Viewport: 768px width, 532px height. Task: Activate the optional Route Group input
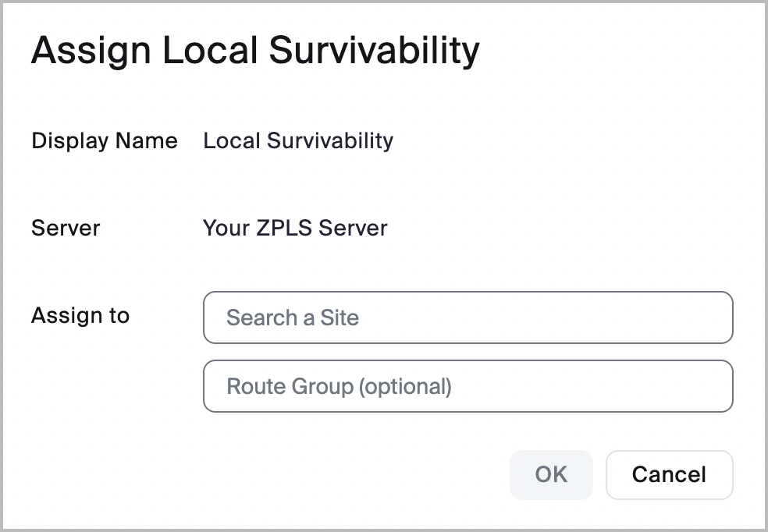pyautogui.click(x=468, y=385)
